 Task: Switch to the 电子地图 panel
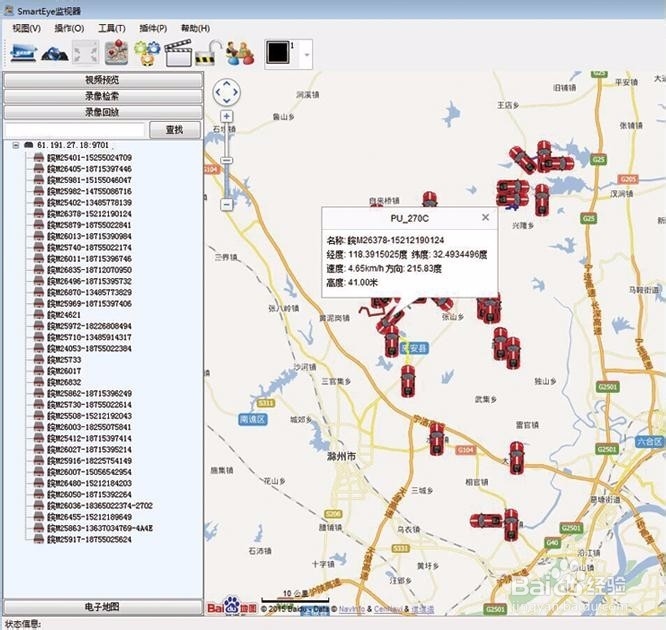[x=102, y=607]
